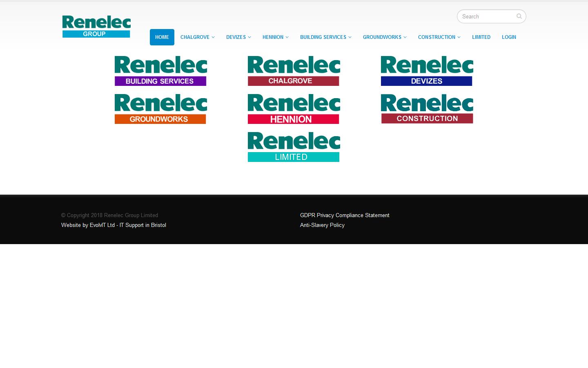Select the Renelec Devizes logo
588x368 pixels.
(427, 70)
